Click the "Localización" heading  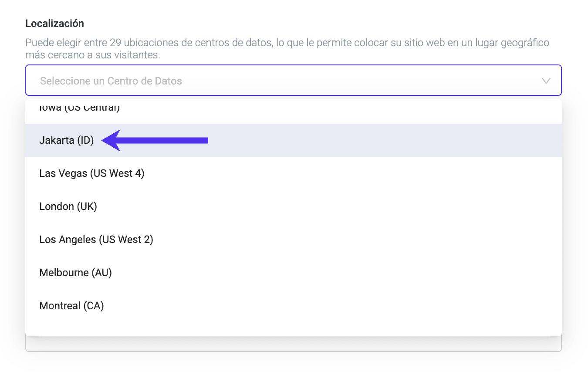click(54, 24)
